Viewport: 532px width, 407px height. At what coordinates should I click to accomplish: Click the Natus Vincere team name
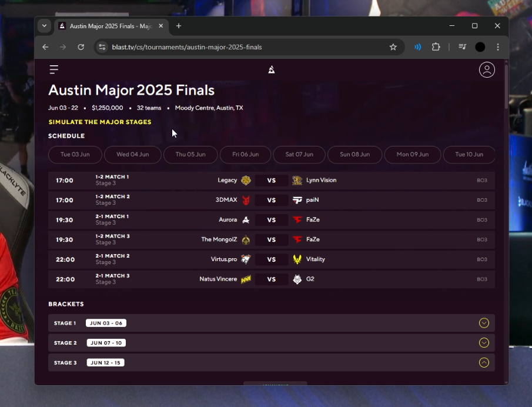click(218, 279)
